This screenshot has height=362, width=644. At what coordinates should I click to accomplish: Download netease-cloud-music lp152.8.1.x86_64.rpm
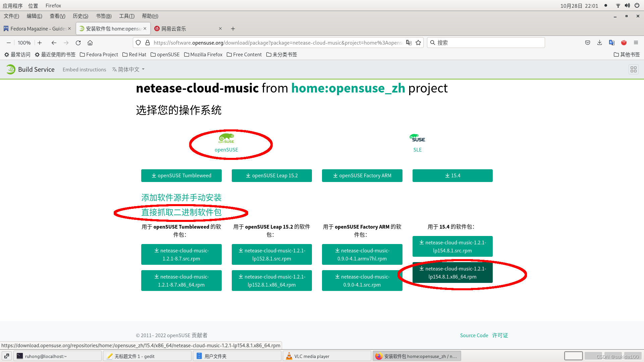pos(272,281)
